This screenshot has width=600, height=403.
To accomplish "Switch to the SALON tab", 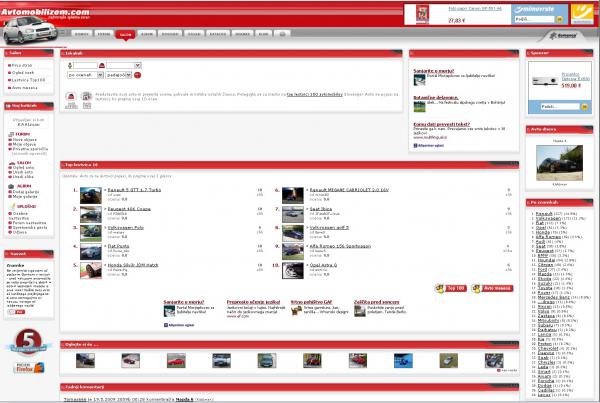I will click(124, 33).
